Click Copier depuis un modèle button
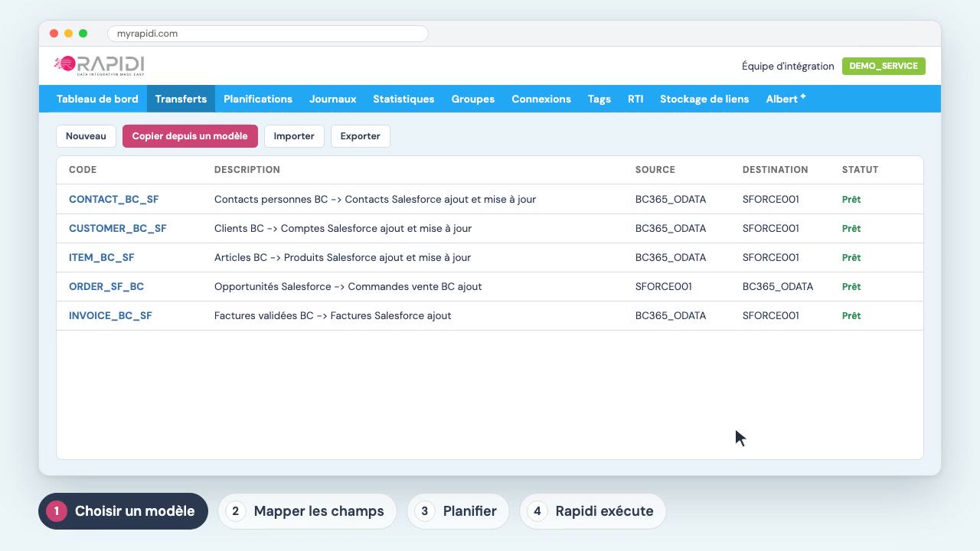 190,136
